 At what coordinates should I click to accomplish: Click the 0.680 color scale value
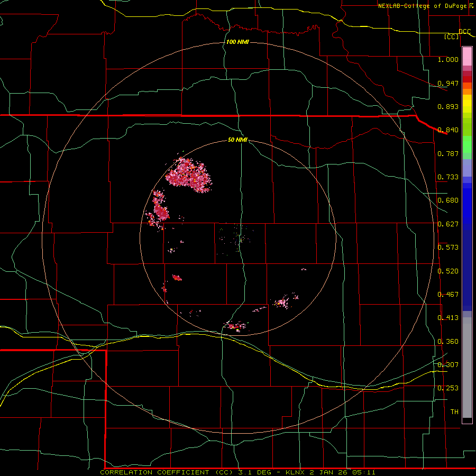tap(448, 200)
